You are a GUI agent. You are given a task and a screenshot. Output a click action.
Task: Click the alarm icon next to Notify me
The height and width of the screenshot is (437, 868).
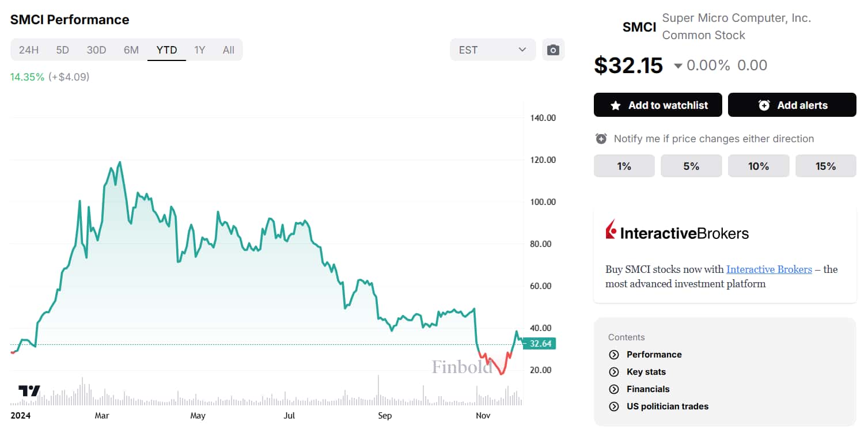(601, 139)
